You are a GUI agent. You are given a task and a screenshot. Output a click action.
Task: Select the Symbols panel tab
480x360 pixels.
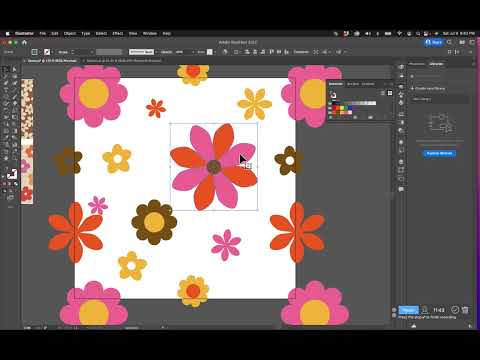368,84
